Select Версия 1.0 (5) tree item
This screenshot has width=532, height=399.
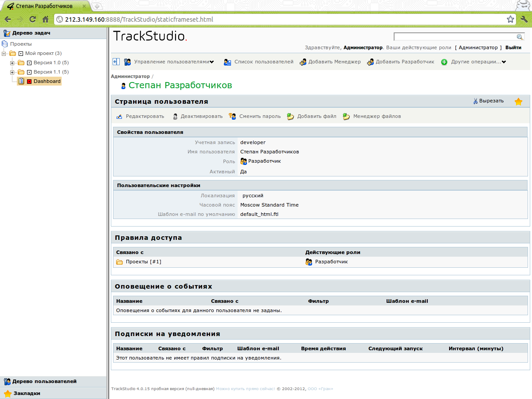click(51, 63)
